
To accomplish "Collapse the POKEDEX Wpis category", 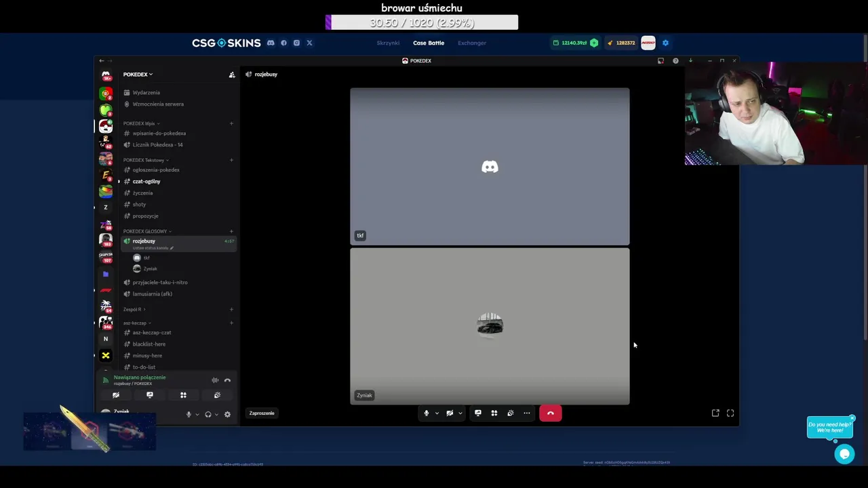I will coord(141,123).
